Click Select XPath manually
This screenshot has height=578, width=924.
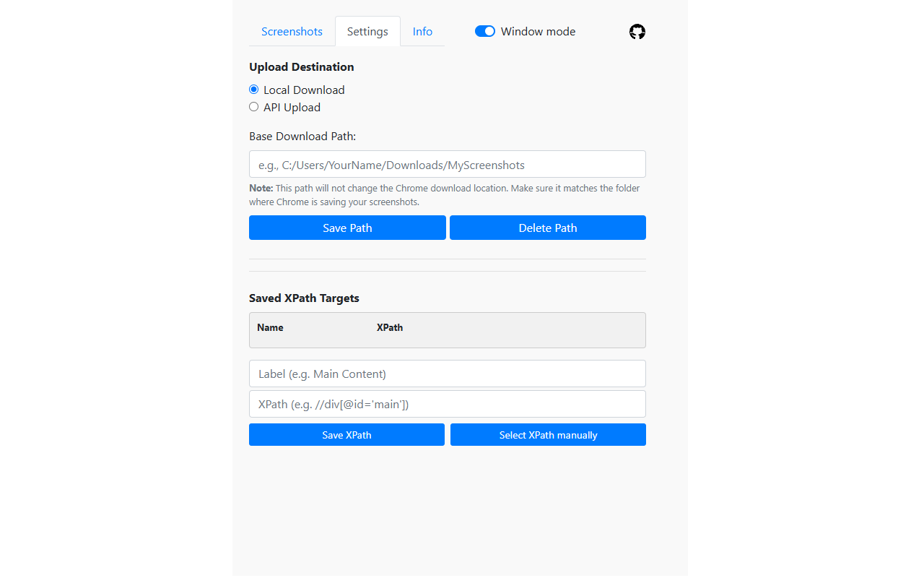click(548, 434)
